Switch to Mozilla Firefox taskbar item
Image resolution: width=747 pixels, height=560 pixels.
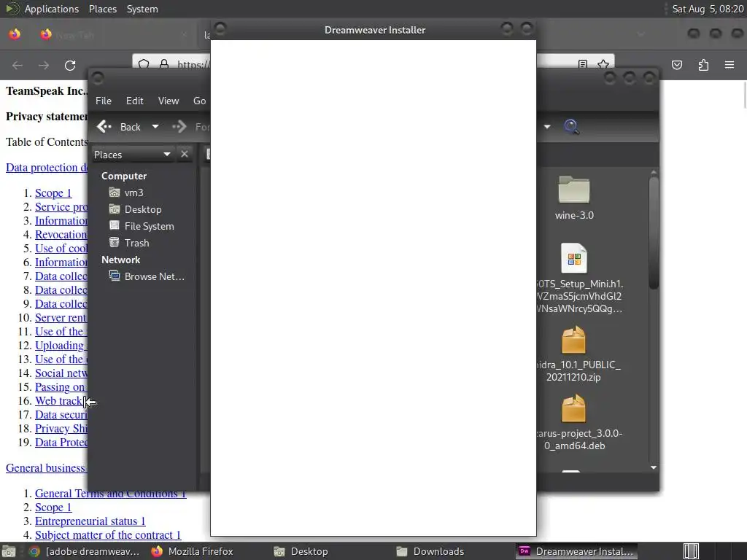click(193, 551)
